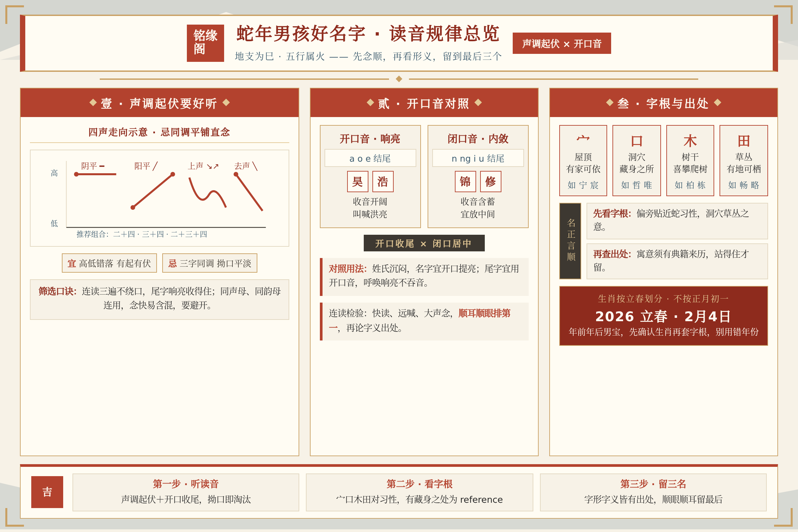Select the 锦 character tile
This screenshot has width=798, height=532.
coord(465,182)
